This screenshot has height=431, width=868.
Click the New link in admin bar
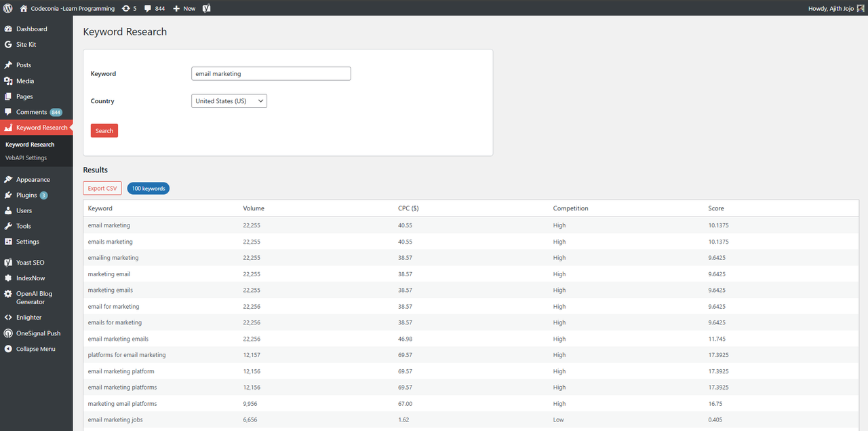[x=189, y=9]
